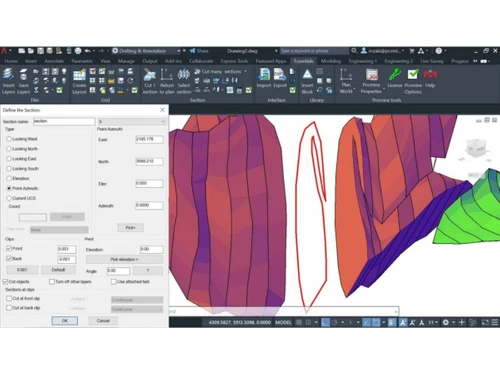This screenshot has height=375, width=500.
Task: Click the Export icon in Interface panel
Action: click(279, 74)
